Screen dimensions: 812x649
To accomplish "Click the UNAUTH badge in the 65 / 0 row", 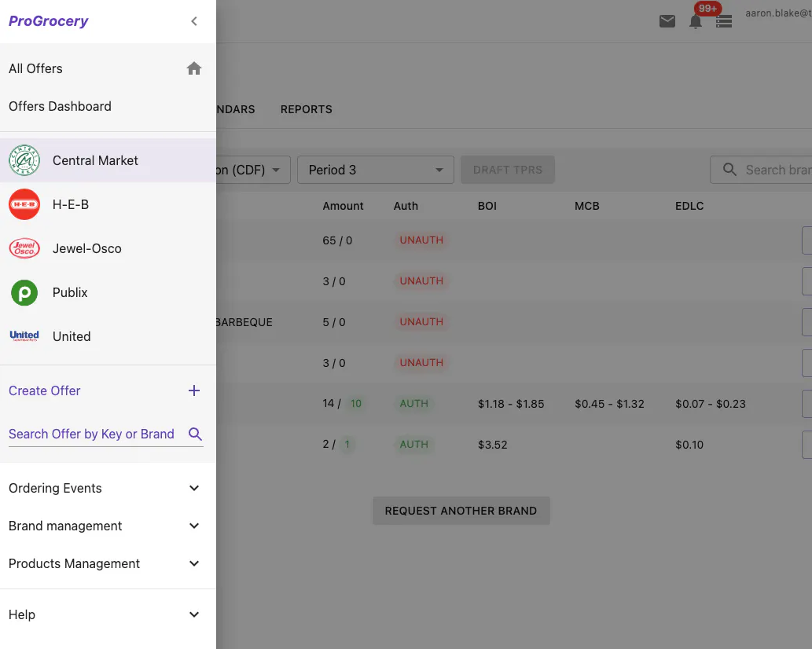I will [421, 240].
